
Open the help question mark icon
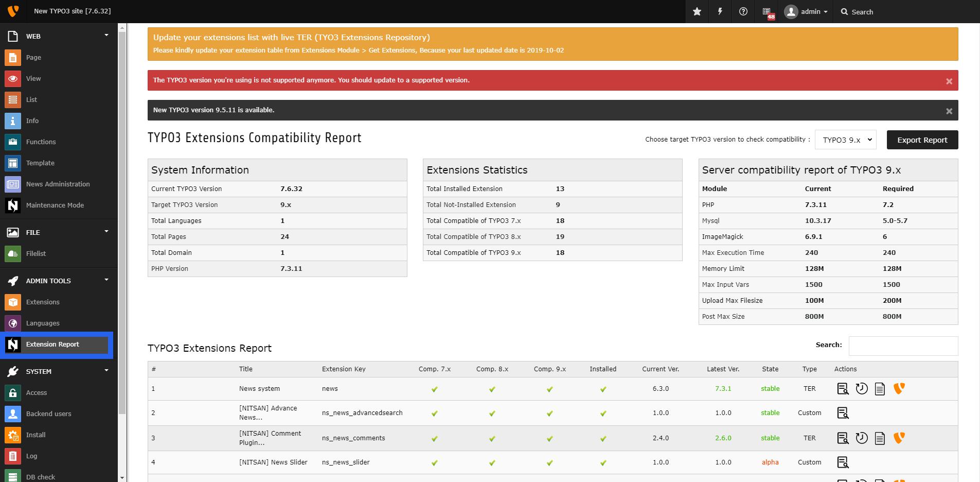743,11
